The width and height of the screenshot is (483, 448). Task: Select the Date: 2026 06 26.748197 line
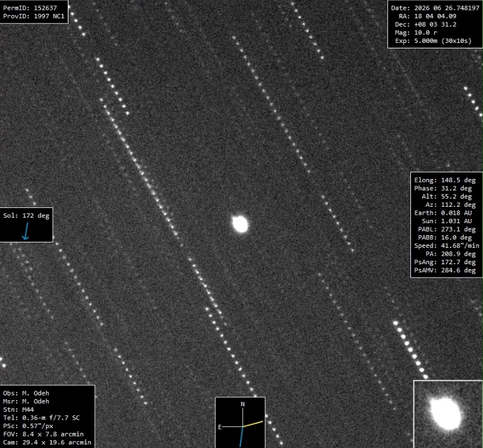point(435,8)
